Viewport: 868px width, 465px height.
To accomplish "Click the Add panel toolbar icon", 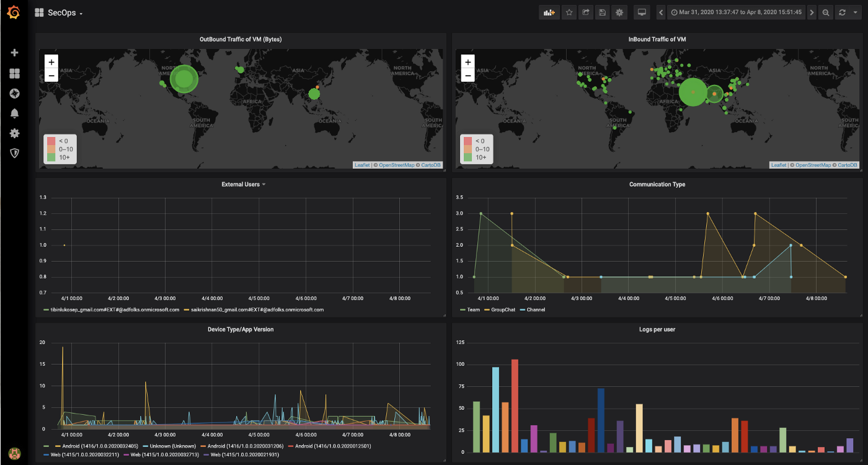I will point(549,12).
